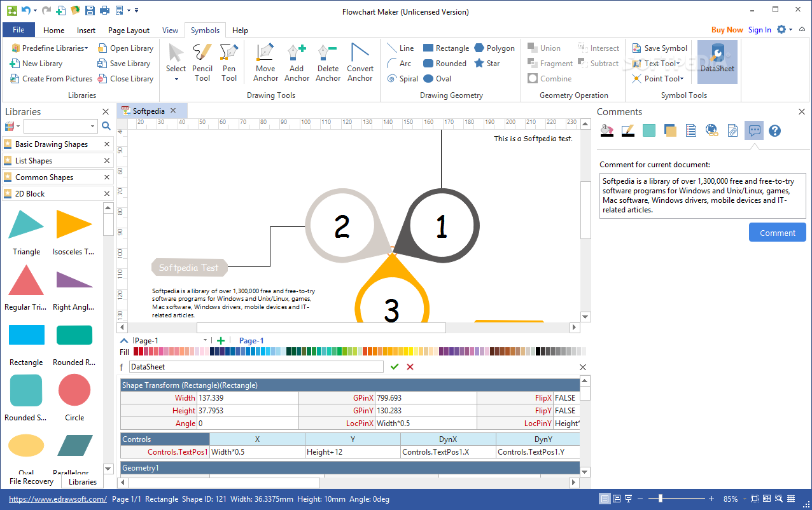Select the Arc drawing tool
The height and width of the screenshot is (510, 812).
pos(400,64)
